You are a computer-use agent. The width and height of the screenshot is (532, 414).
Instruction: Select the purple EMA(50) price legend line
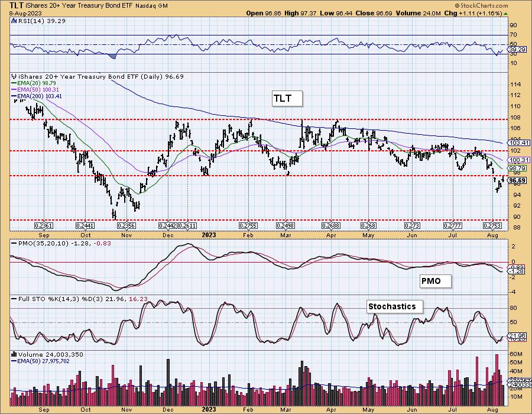(x=14, y=89)
